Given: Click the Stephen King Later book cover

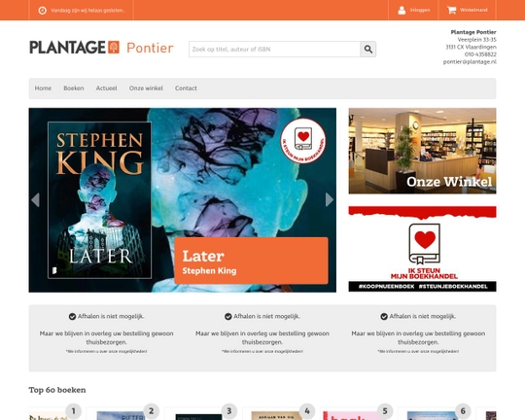Looking at the screenshot, I should click(99, 200).
